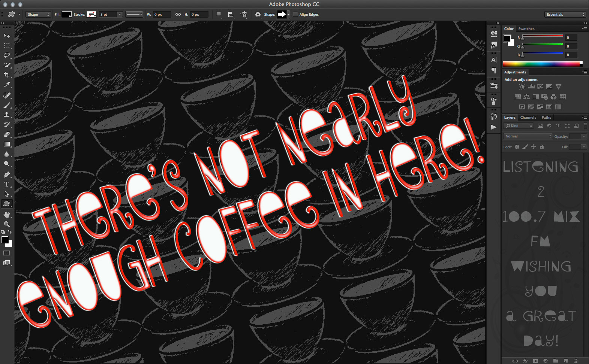Image resolution: width=589 pixels, height=364 pixels.
Task: Select the History Brush tool
Action: pyautogui.click(x=6, y=125)
